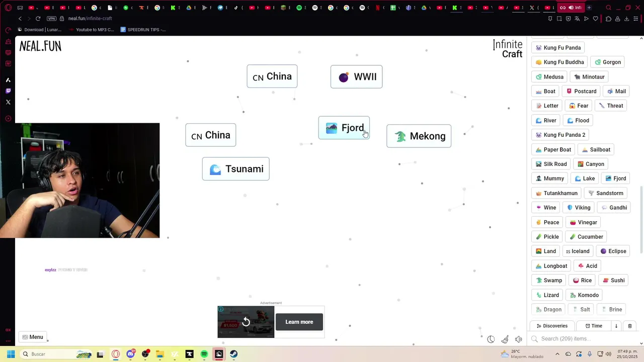644x362 pixels.
Task: Go forward with the browser forward arrow
Action: point(29,19)
